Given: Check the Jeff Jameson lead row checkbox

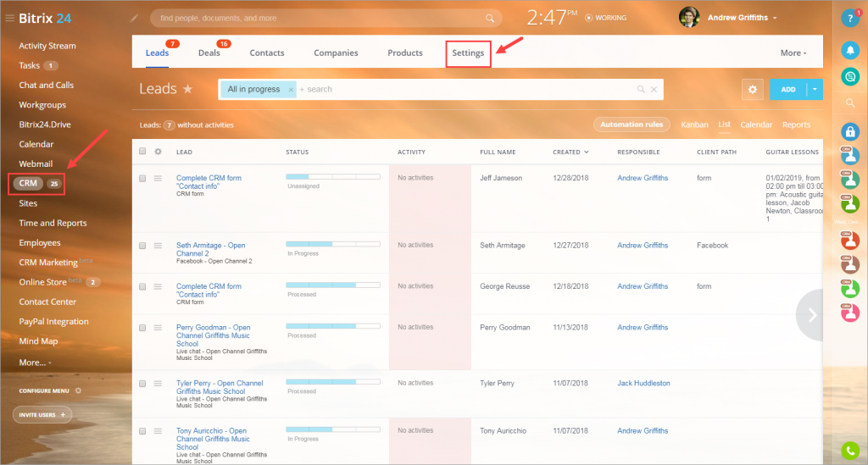Looking at the screenshot, I should (x=142, y=178).
